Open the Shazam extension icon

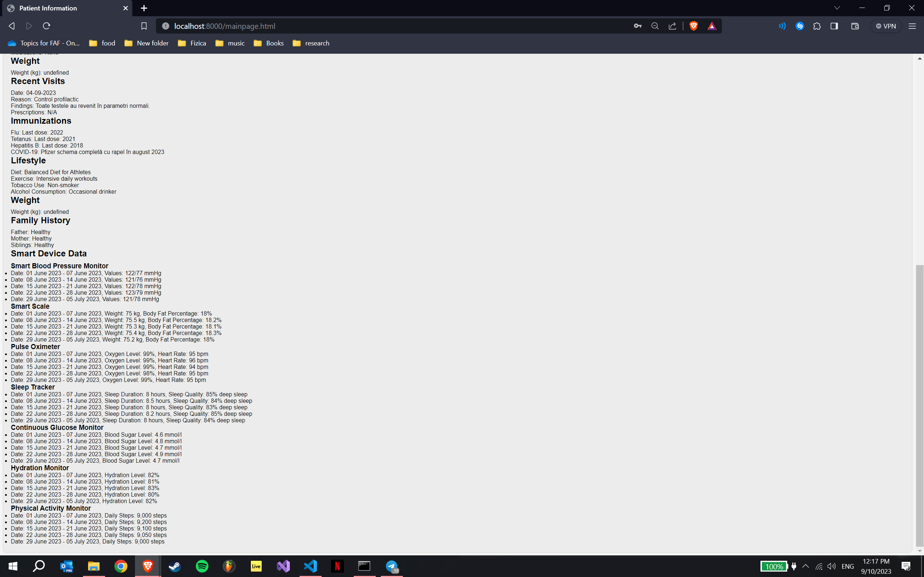[x=799, y=26]
